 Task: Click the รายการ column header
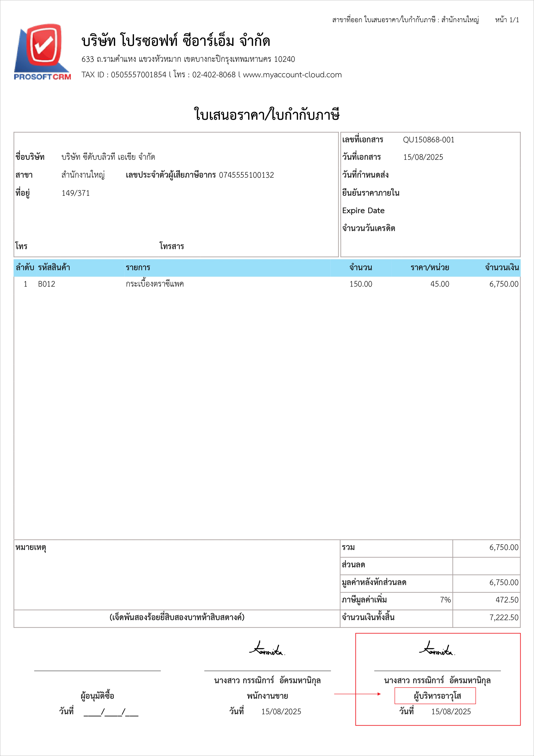(x=138, y=268)
